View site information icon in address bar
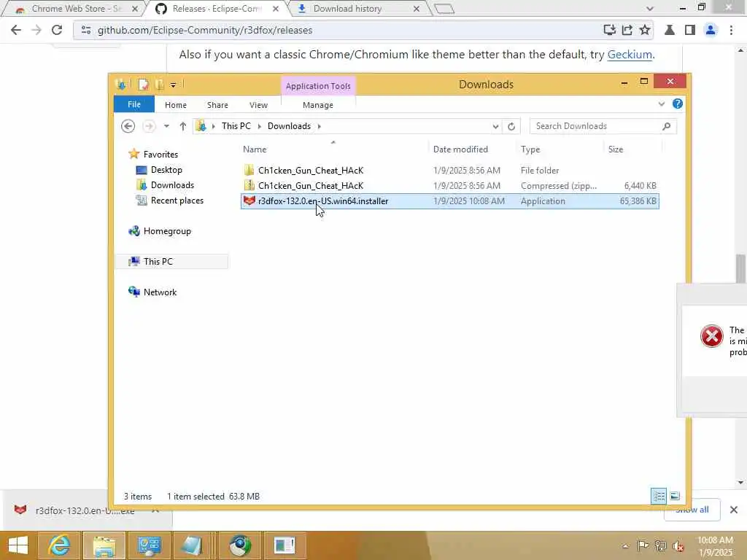 click(86, 30)
